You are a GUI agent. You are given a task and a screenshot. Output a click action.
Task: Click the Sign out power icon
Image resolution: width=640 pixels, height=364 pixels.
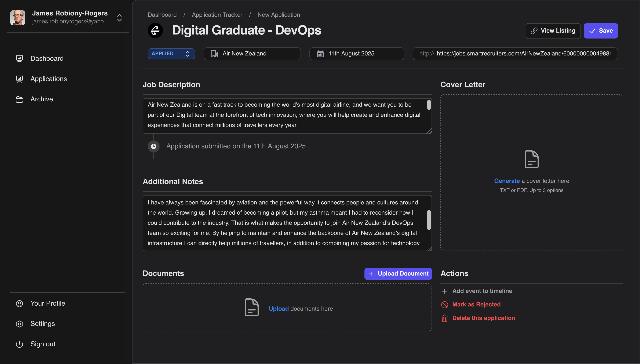point(19,344)
